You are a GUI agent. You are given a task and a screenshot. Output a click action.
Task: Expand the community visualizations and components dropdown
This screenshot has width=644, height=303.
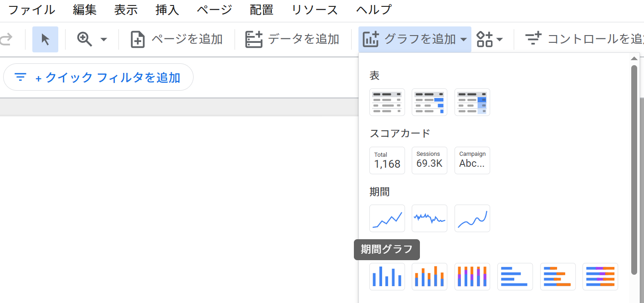coord(490,40)
